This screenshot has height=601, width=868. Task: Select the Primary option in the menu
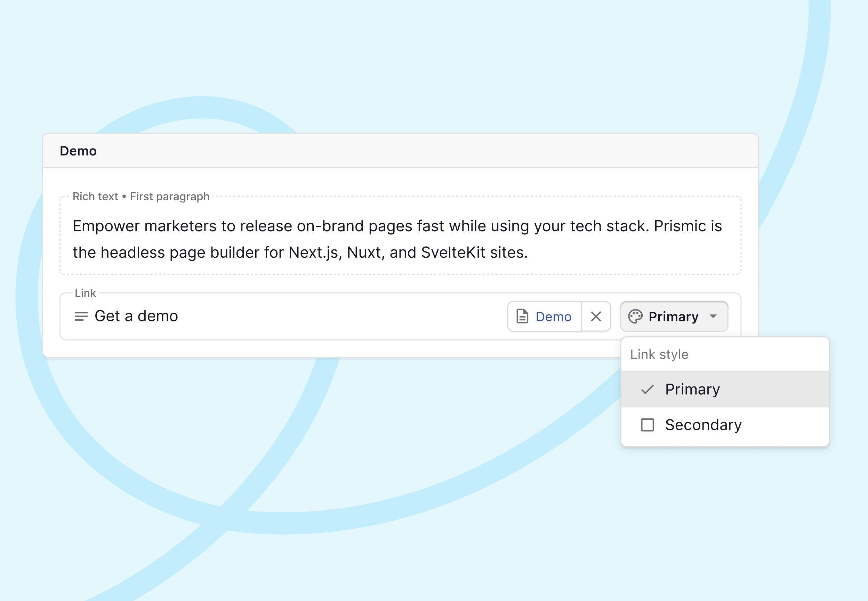[x=693, y=390]
